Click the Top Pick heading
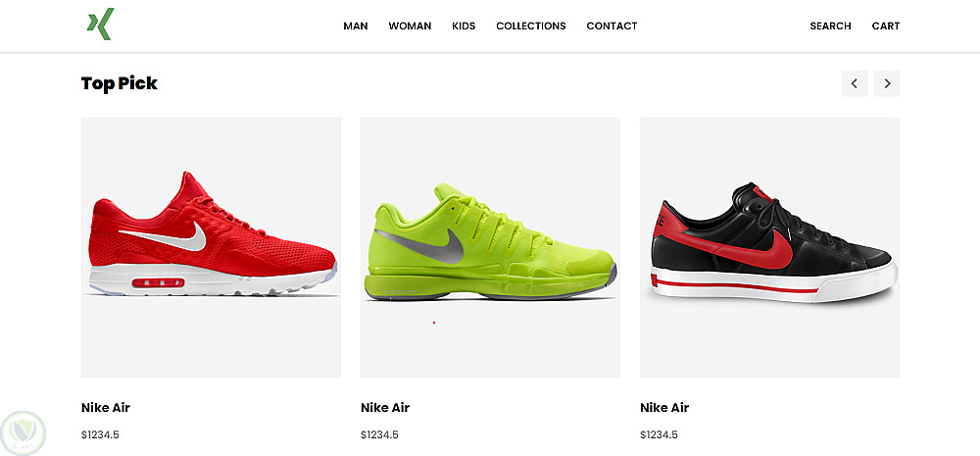 120,83
